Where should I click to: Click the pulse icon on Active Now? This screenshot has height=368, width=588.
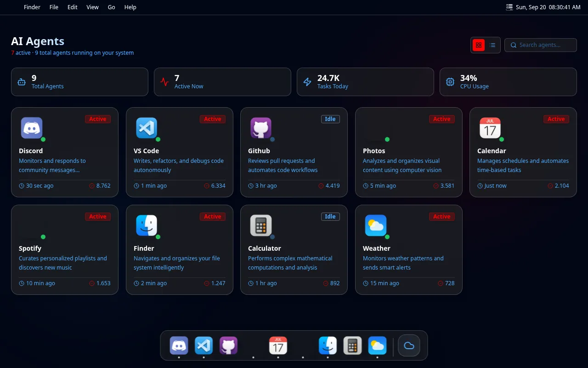(164, 82)
